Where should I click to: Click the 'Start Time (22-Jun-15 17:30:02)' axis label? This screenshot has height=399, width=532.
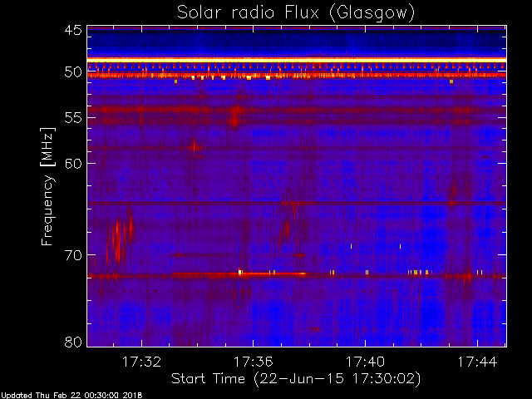tap(296, 379)
